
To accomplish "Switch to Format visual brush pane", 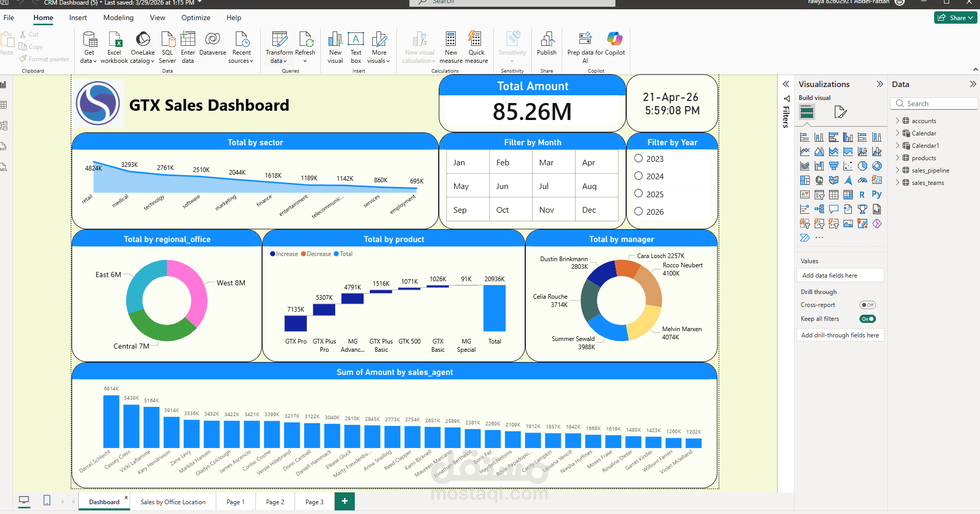I will (x=840, y=112).
